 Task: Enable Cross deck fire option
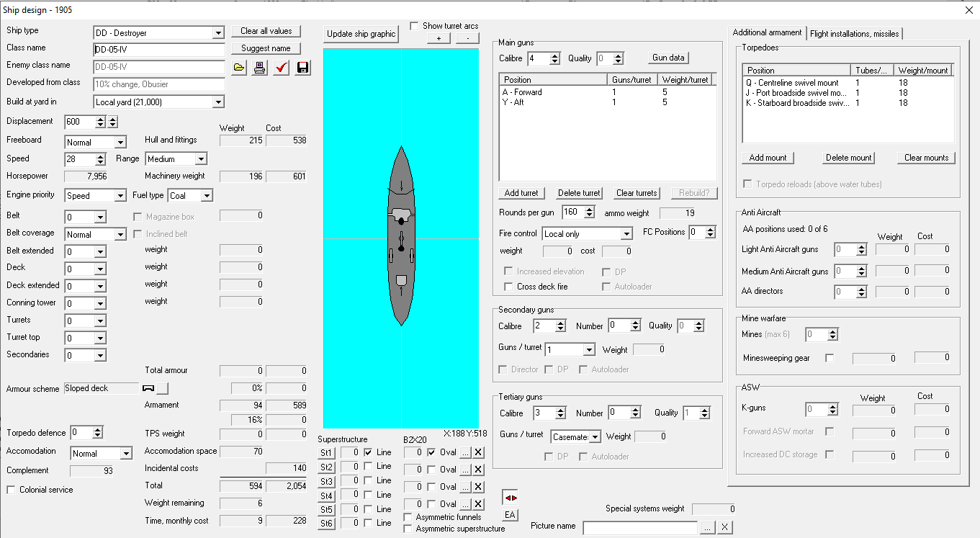[x=509, y=287]
